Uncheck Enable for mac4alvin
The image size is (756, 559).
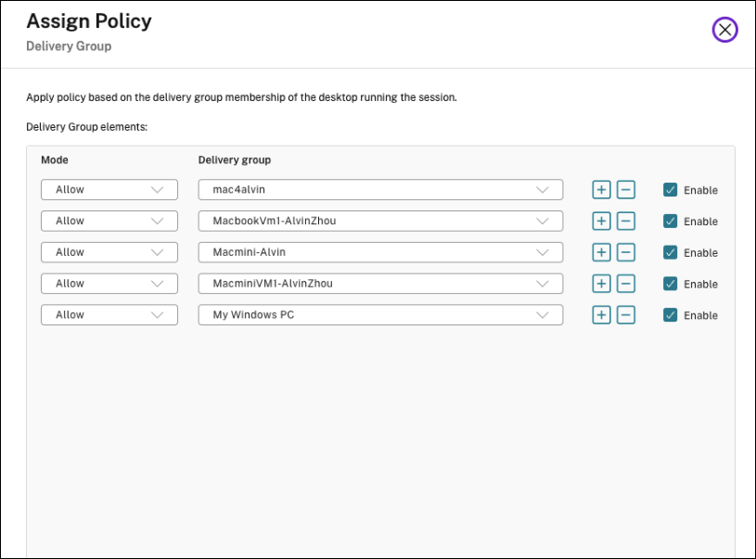(671, 190)
